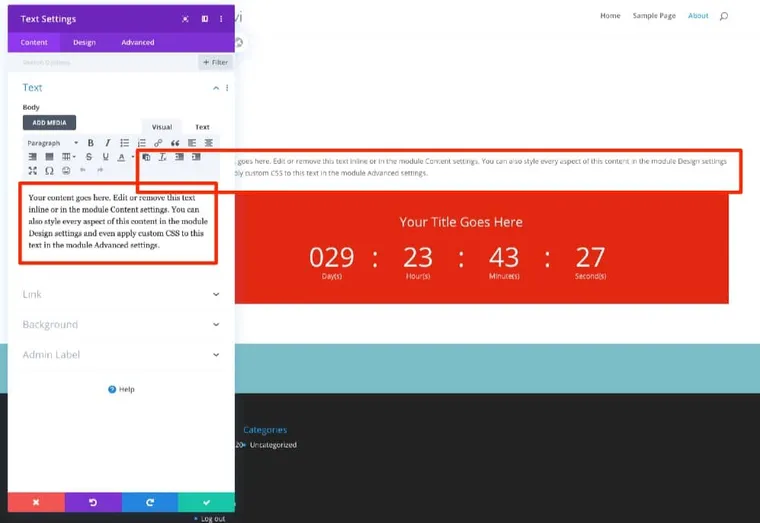Justify the text in the editor
760x523 pixels.
click(x=49, y=157)
